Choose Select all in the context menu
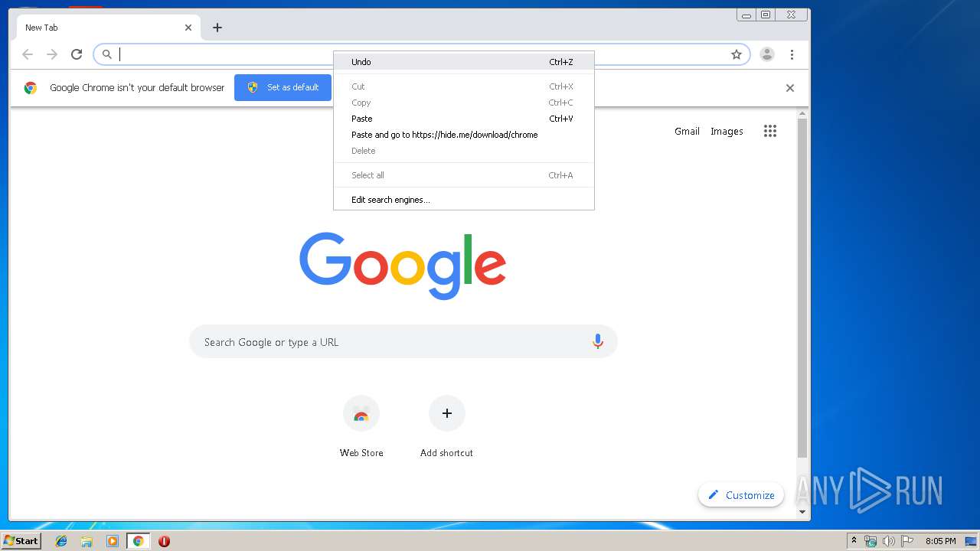This screenshot has height=551, width=980. tap(463, 175)
